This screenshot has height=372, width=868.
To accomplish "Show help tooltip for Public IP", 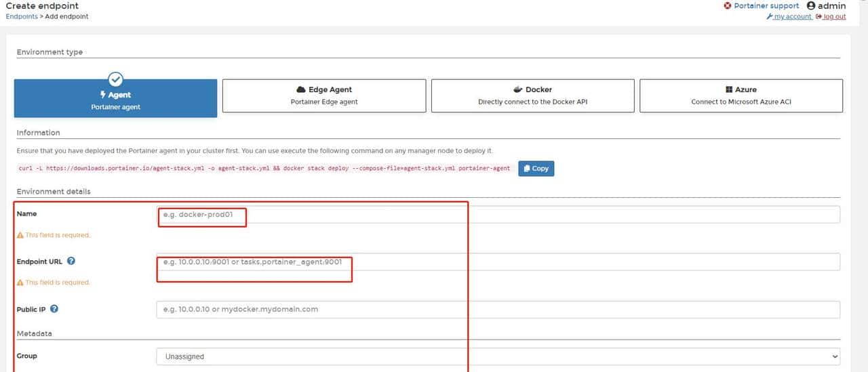I will click(x=54, y=309).
